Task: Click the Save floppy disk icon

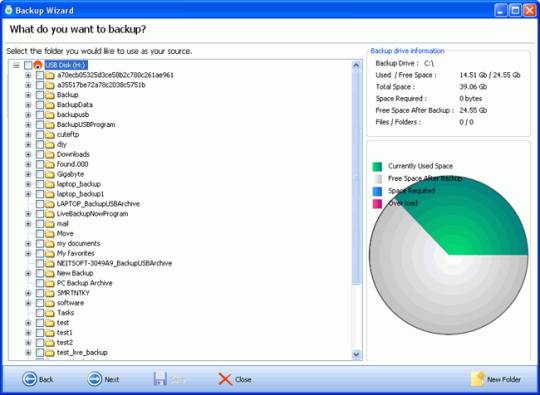Action: click(x=160, y=379)
